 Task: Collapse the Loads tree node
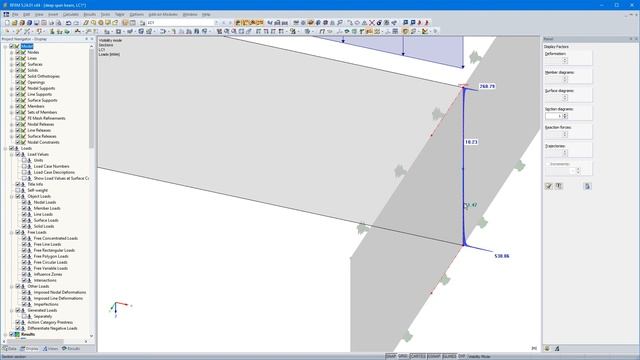(5, 149)
